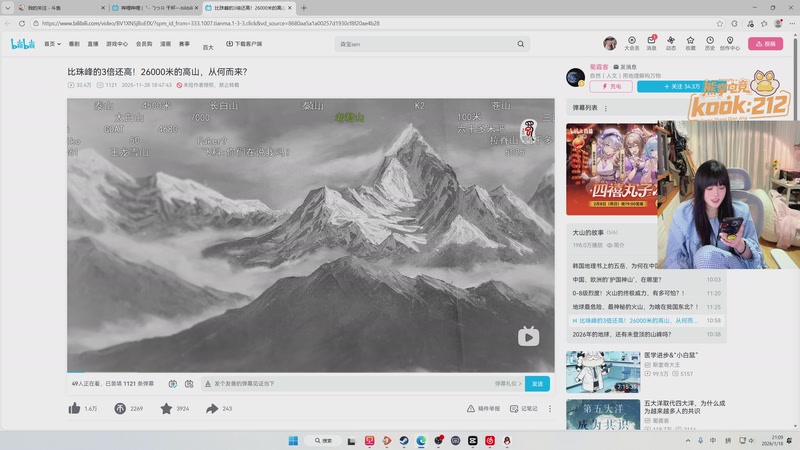
Task: Click the 简介 link in 大山的故事 playlist
Action: 616,245
